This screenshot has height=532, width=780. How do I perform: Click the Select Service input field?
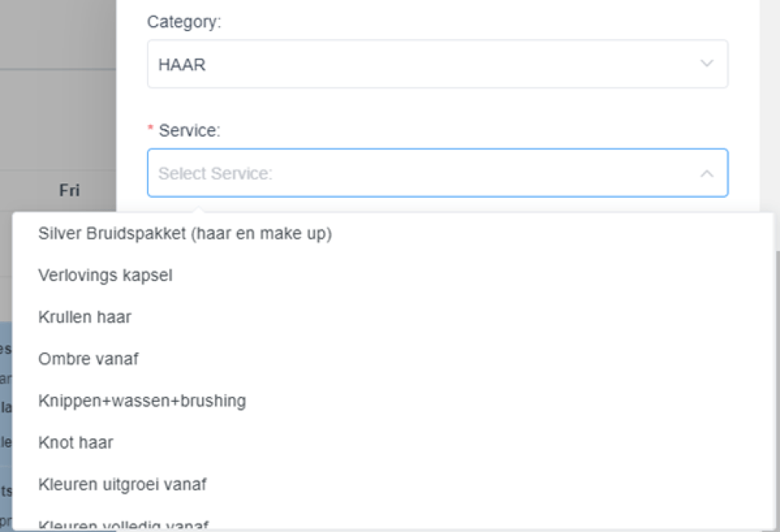pyautogui.click(x=437, y=174)
